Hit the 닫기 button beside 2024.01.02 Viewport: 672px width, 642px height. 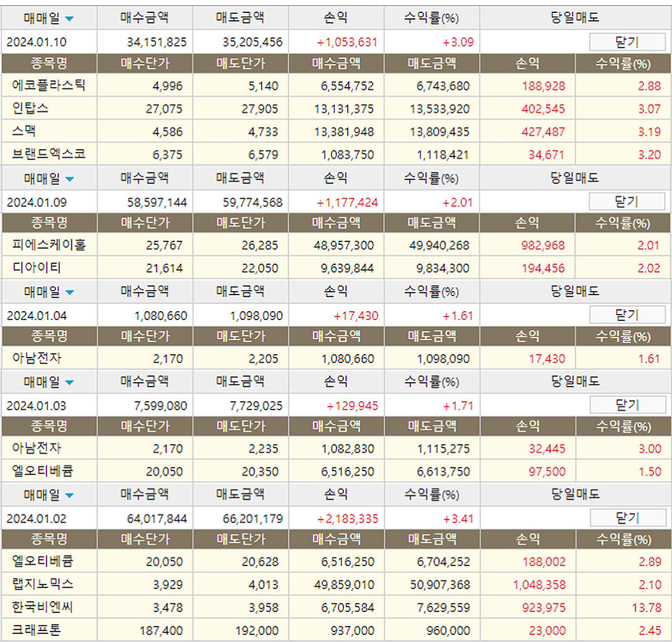point(627,518)
